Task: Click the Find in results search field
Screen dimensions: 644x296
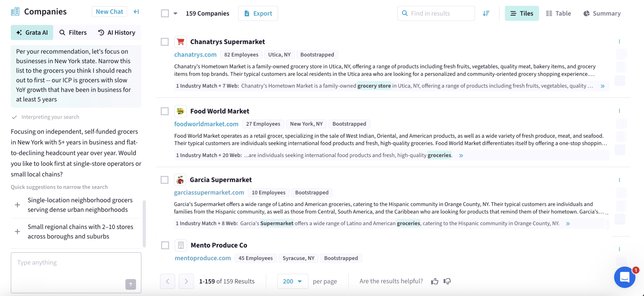Action: click(436, 13)
